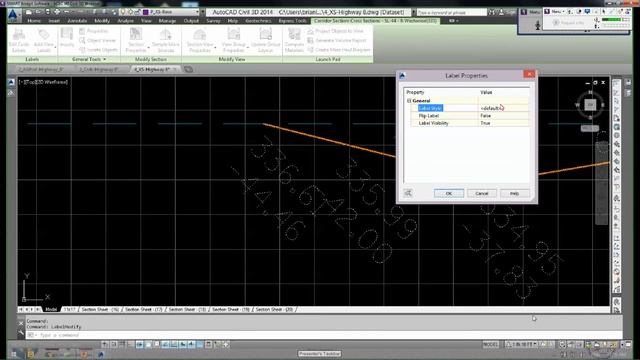Select the Label Visibility property row
The width and height of the screenshot is (640, 360).
coord(469,123)
